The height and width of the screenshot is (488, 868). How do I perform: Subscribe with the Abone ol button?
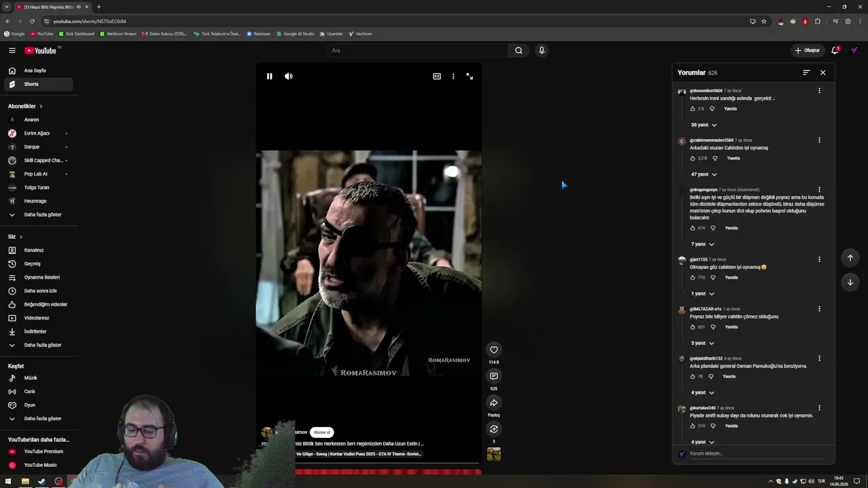tap(321, 432)
